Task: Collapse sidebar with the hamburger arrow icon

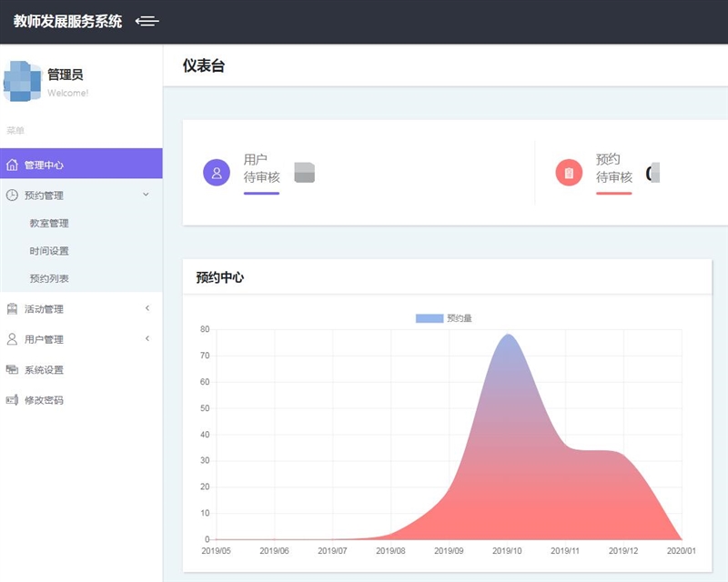Action: [147, 21]
